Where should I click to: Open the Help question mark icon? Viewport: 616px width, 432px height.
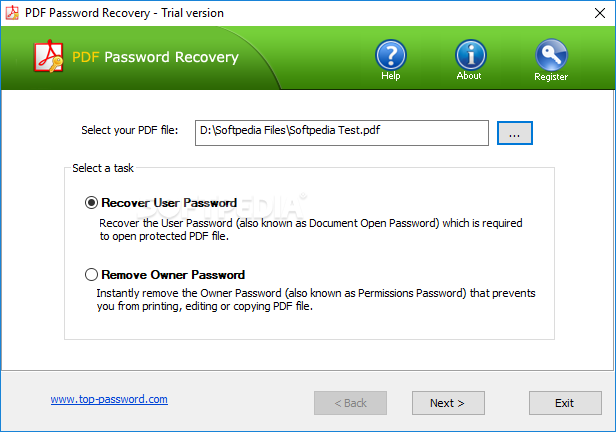coord(390,55)
